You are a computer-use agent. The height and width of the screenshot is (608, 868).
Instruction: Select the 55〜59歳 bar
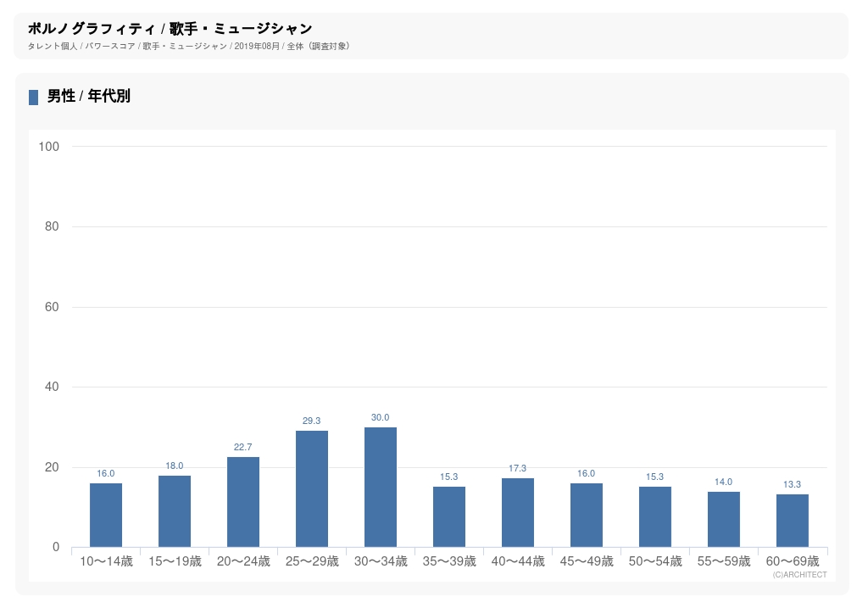[x=724, y=519]
